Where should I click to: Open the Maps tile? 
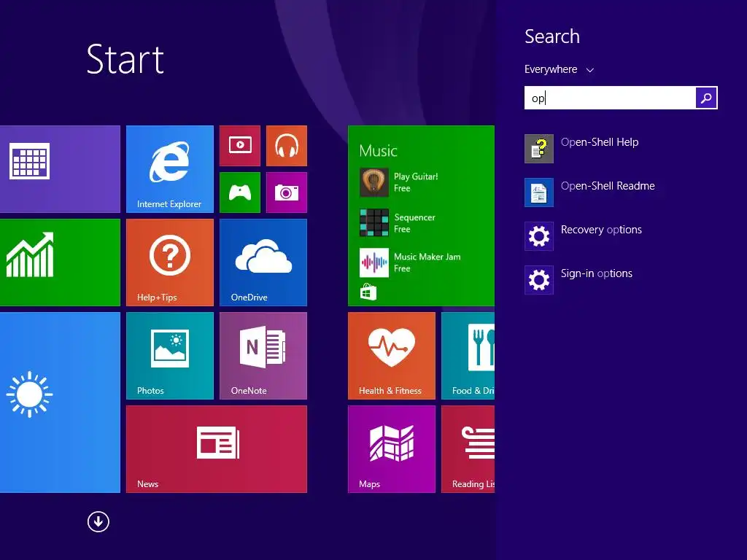392,449
